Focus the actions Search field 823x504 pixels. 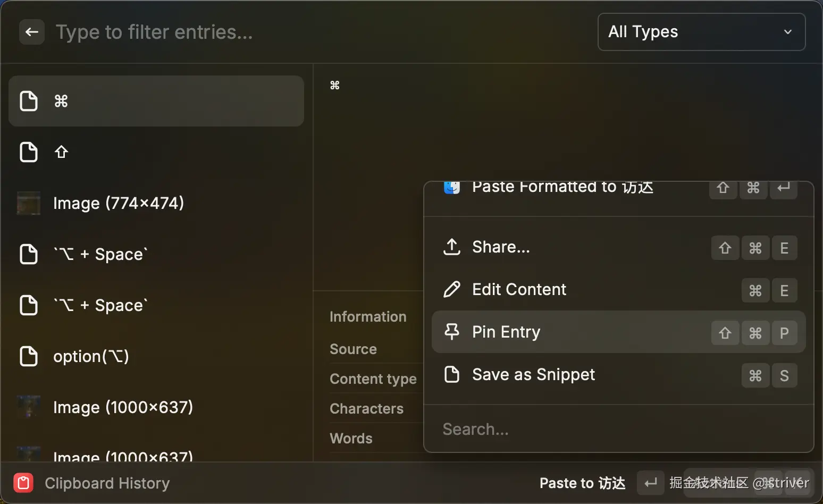tap(618, 429)
